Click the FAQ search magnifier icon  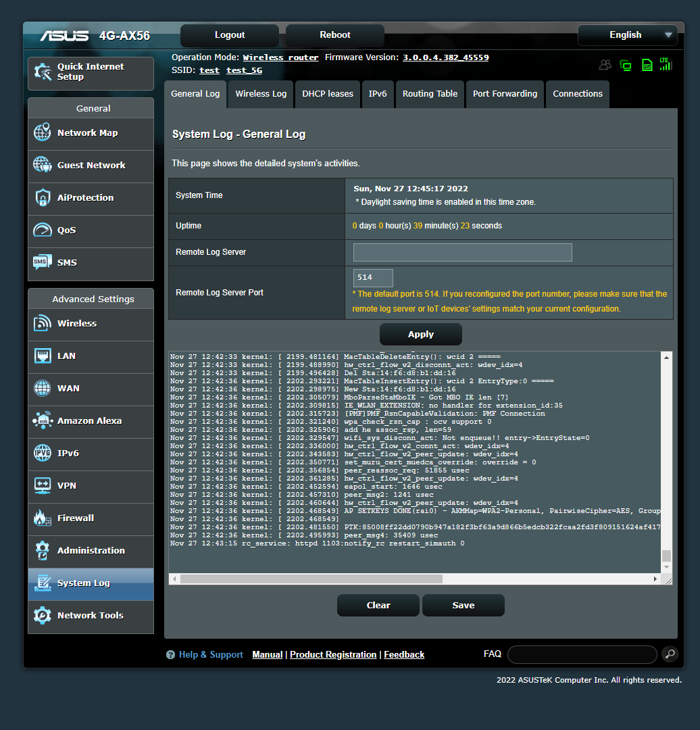669,654
